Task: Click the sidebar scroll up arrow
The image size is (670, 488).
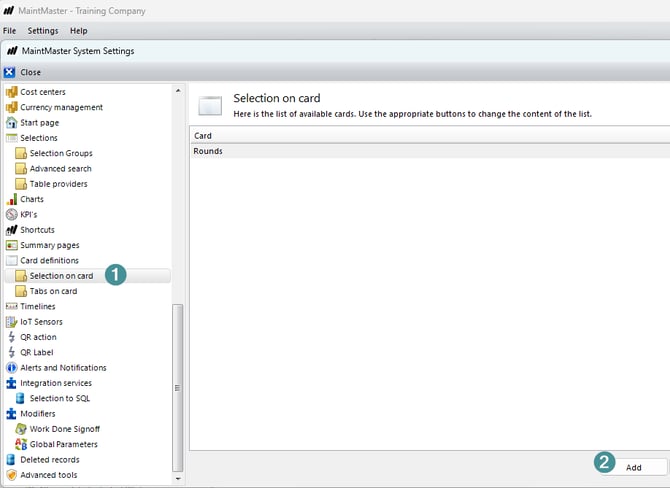Action: click(x=178, y=91)
